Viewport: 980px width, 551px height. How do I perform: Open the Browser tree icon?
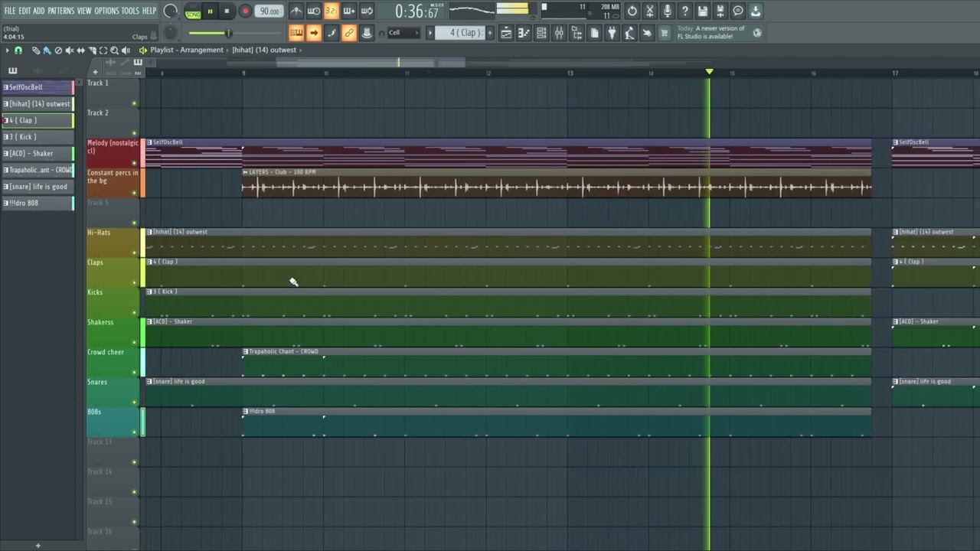coord(577,33)
